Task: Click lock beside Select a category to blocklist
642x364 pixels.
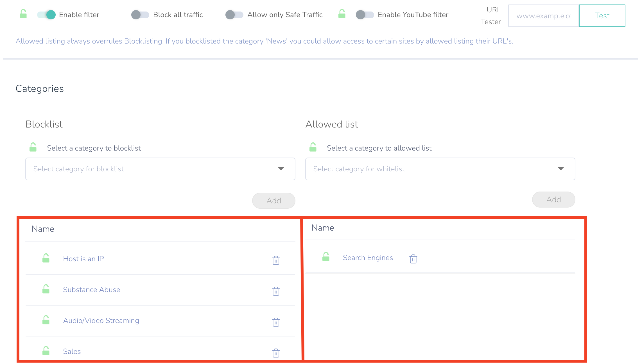Action: click(33, 147)
